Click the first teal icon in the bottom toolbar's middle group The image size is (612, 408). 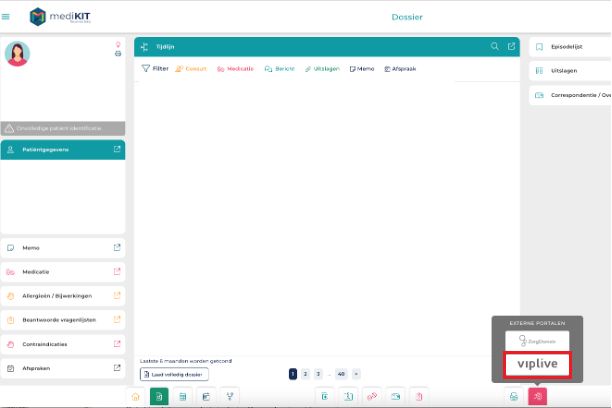tap(325, 397)
